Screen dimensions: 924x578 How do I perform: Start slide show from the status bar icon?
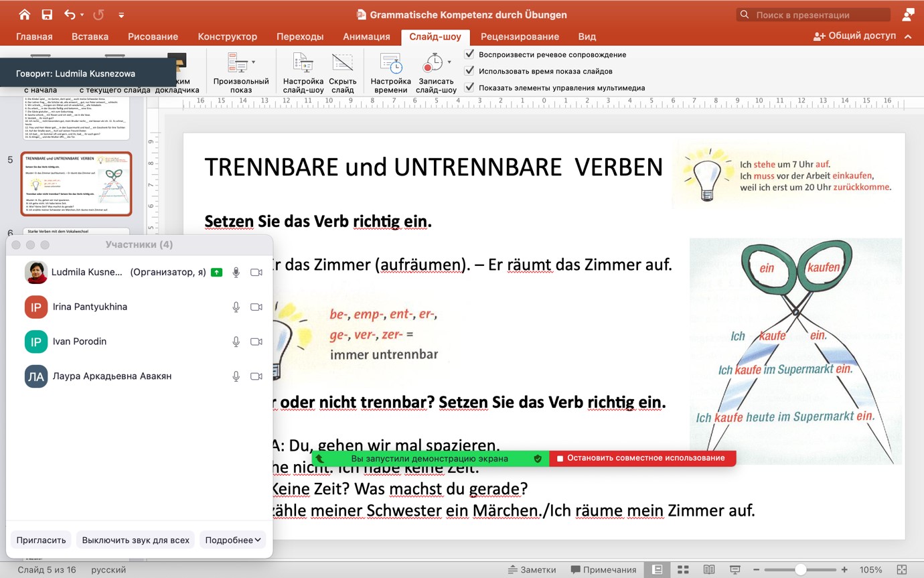click(735, 570)
